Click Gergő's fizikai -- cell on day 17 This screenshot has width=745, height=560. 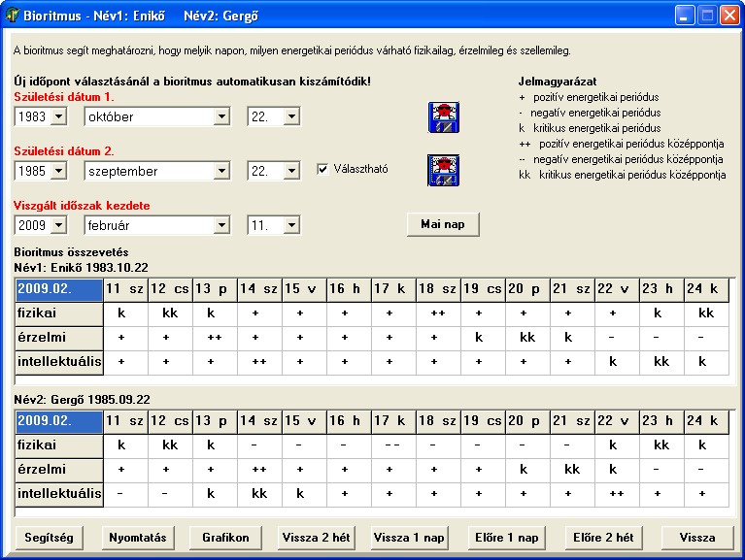click(x=393, y=445)
